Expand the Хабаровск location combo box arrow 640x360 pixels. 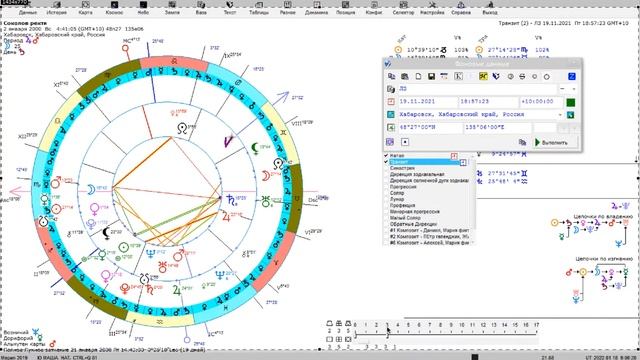click(560, 115)
